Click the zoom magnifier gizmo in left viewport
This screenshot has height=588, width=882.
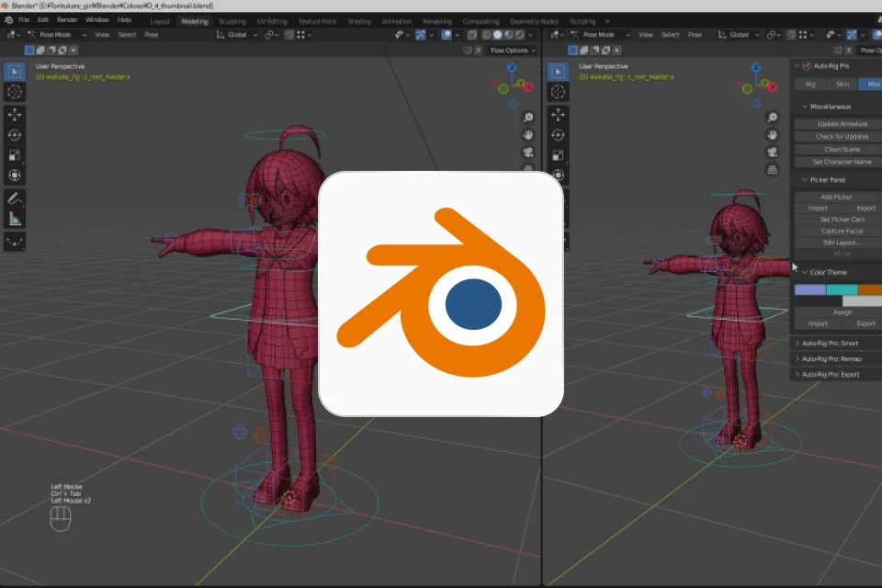pos(528,117)
